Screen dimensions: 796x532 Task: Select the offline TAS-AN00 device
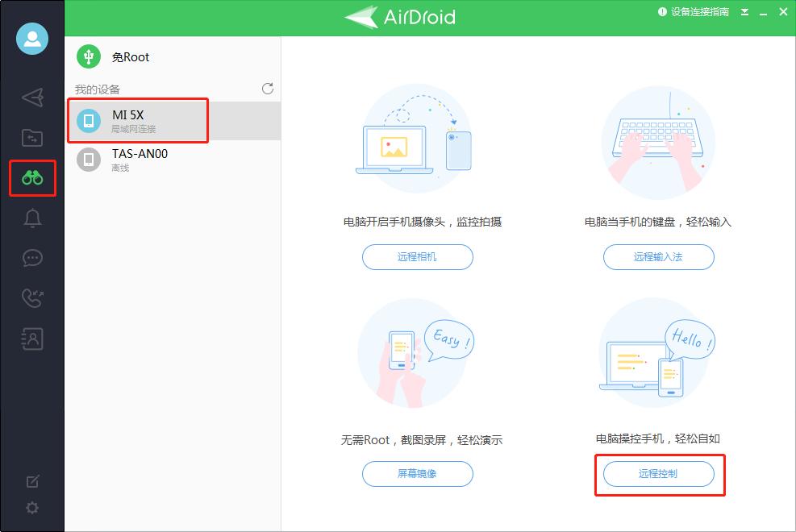tap(137, 159)
